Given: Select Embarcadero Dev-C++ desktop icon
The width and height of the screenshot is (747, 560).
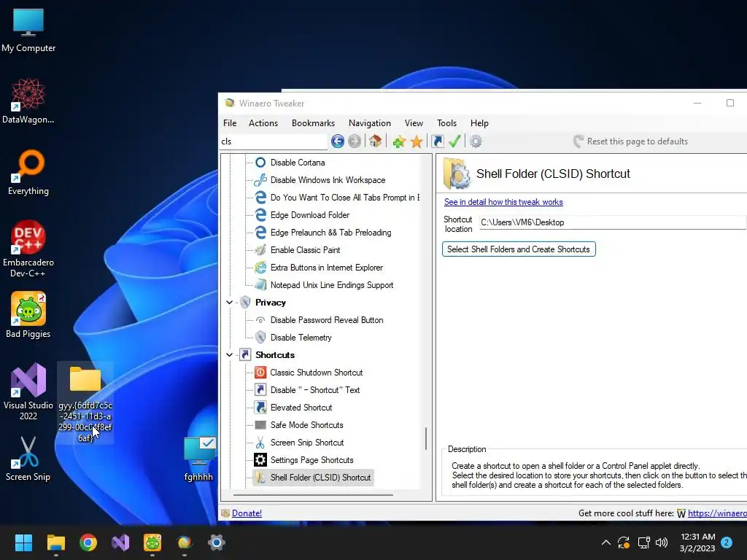Looking at the screenshot, I should tap(28, 249).
